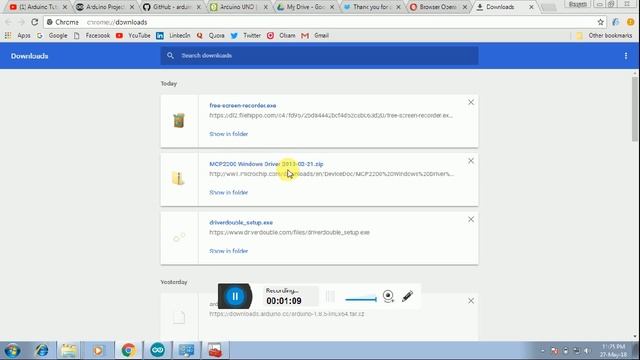Click the driverdouble.com download URL
Viewport: 640px width, 360px height.
[289, 232]
